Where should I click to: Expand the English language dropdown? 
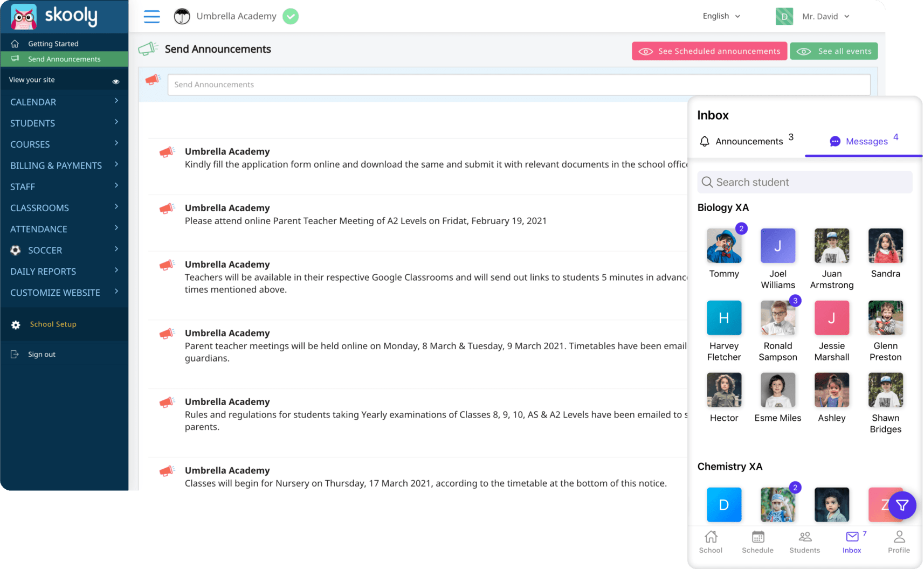(721, 16)
